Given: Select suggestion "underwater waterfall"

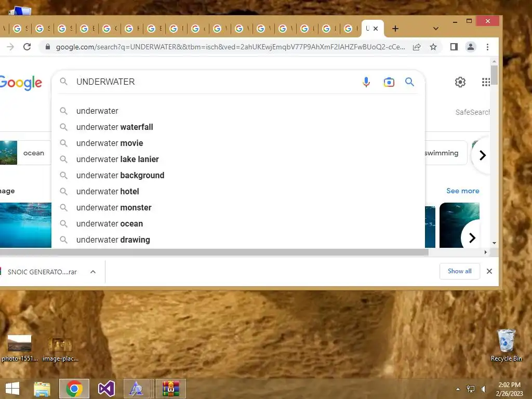Looking at the screenshot, I should pyautogui.click(x=115, y=127).
